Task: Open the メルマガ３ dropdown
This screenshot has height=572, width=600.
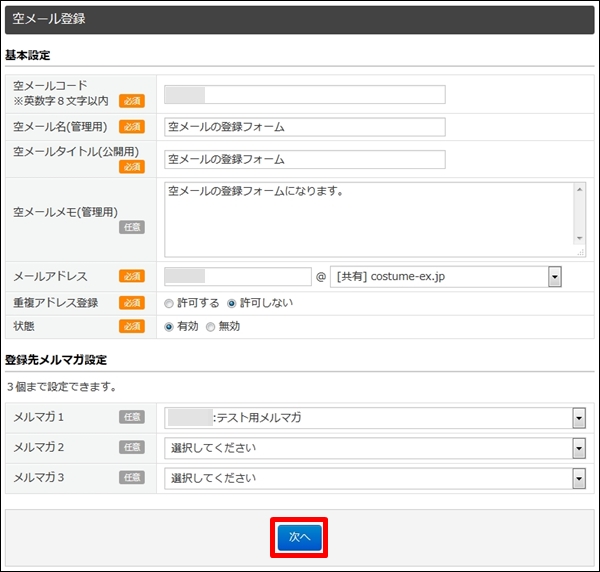Action: point(375,478)
